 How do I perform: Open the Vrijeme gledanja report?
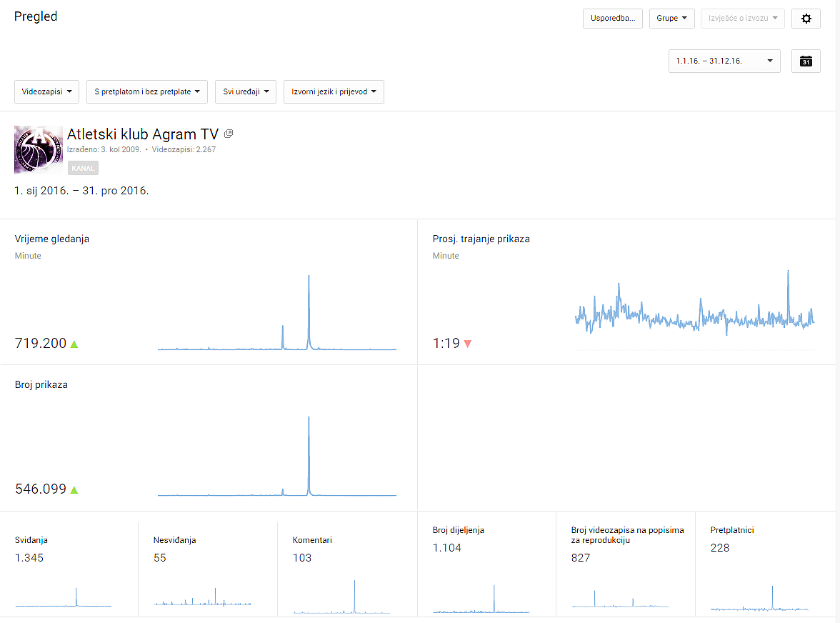52,239
